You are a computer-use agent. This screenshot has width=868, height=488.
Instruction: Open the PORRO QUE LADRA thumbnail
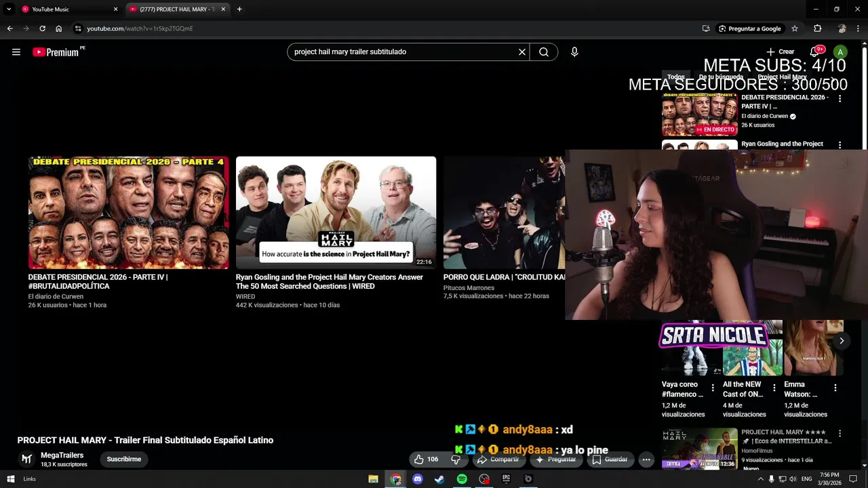[504, 213]
